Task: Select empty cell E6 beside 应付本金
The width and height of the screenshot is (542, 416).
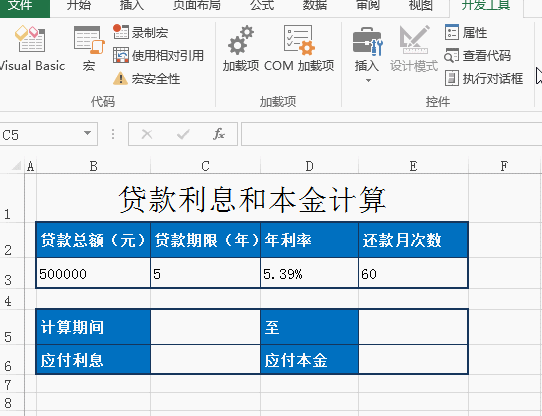Action: pyautogui.click(x=413, y=360)
